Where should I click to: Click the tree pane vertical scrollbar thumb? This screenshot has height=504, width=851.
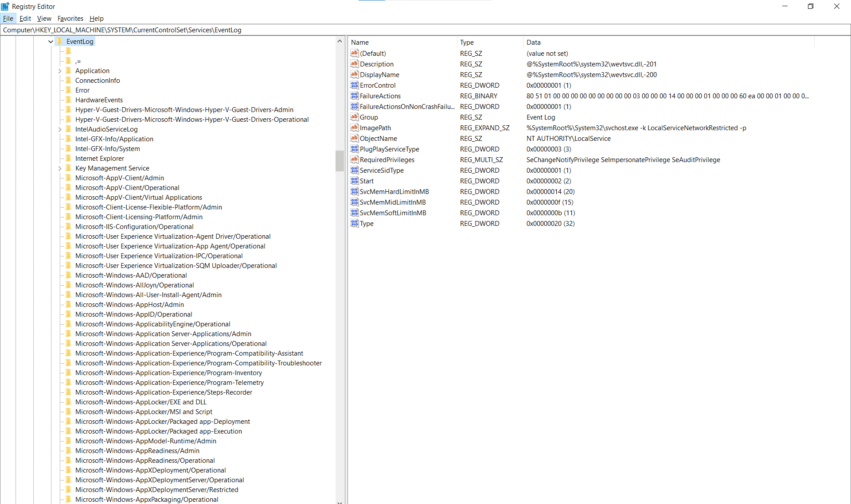[340, 161]
